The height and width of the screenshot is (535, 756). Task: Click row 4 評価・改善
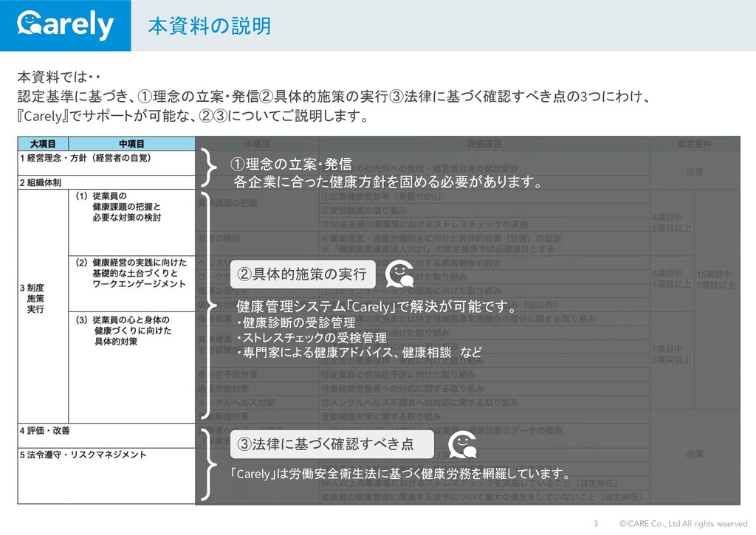coord(106,435)
